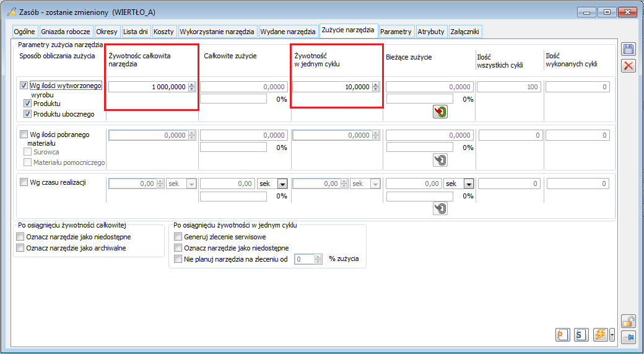This screenshot has width=644, height=354.
Task: Open the Gniazda robocze tab
Action: click(x=66, y=31)
